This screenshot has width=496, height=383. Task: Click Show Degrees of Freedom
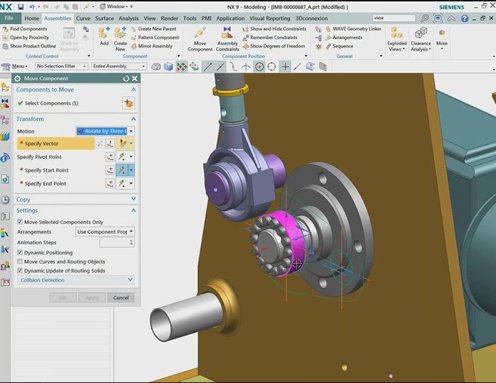click(x=274, y=46)
